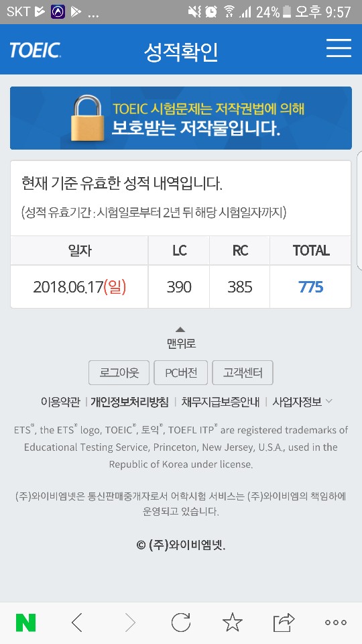The image size is (362, 644).
Task: Reload the page with the refresh icon
Action: (181, 623)
